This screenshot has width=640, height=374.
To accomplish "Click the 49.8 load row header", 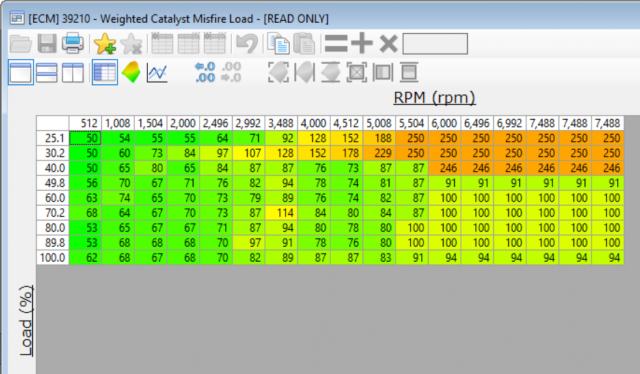I will point(53,183).
